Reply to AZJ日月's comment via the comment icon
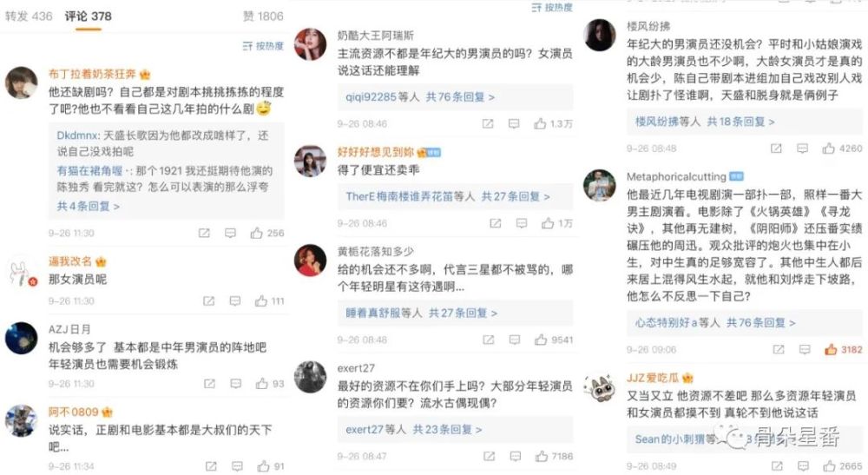The width and height of the screenshot is (868, 475). 236,384
